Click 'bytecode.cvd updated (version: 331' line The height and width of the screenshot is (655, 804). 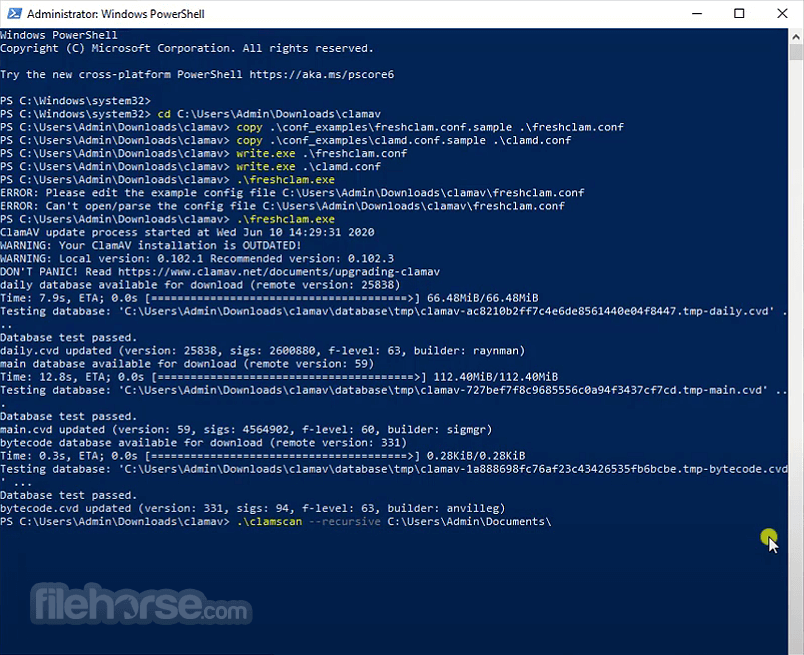click(253, 508)
